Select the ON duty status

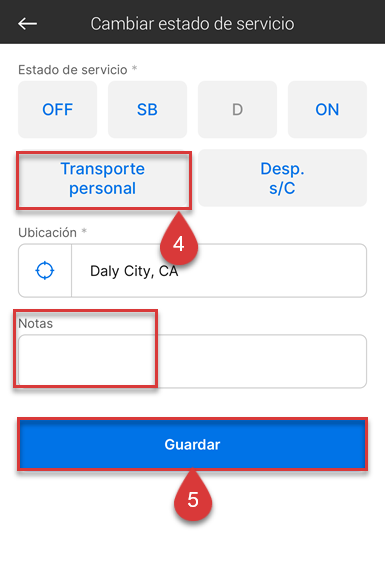pos(327,110)
